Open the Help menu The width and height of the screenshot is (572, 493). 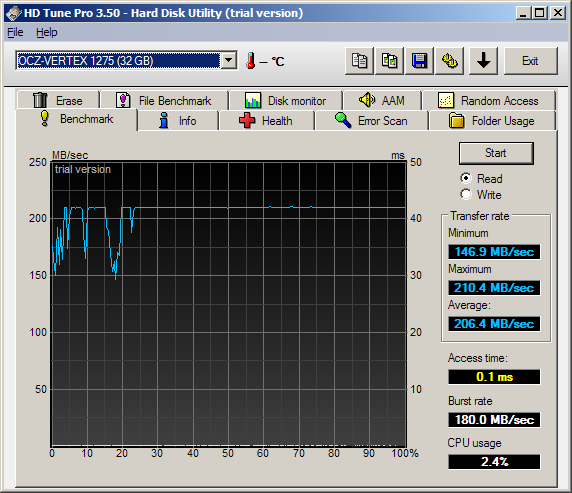[47, 32]
